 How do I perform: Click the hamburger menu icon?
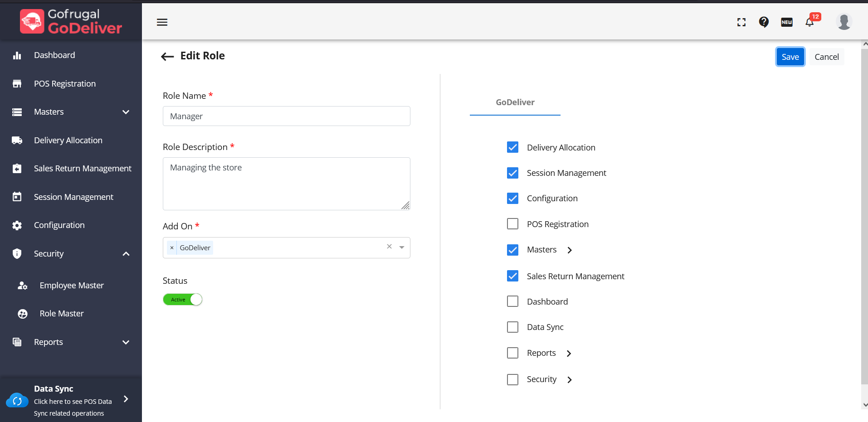[162, 22]
